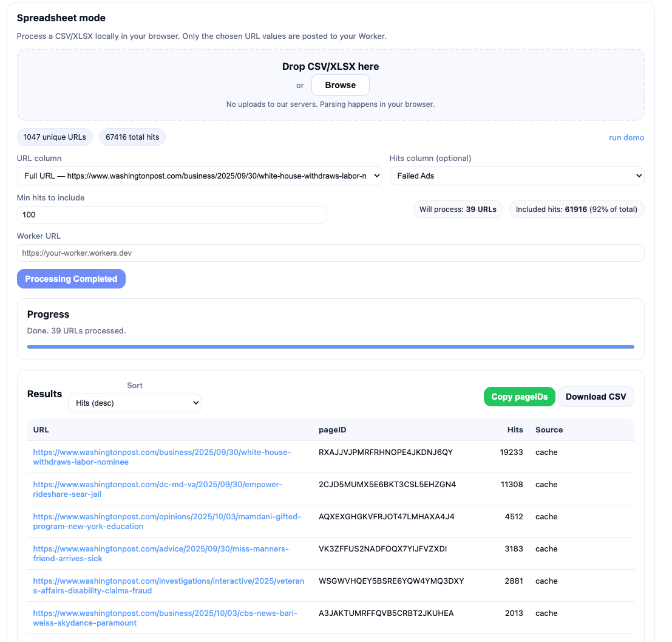Open the mamdani-gifted-program article link
The width and height of the screenshot is (672, 642).
coord(166,522)
